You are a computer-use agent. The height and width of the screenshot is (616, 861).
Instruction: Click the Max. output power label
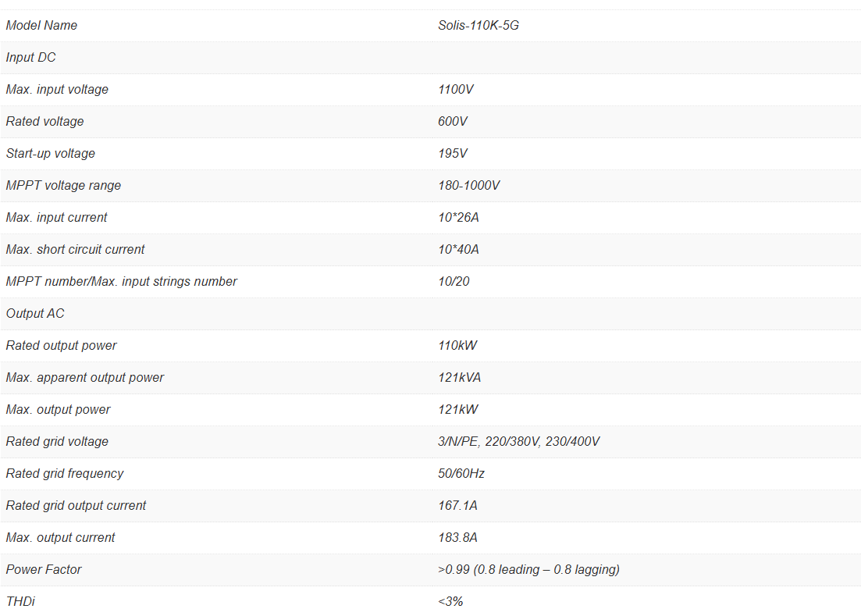(59, 410)
